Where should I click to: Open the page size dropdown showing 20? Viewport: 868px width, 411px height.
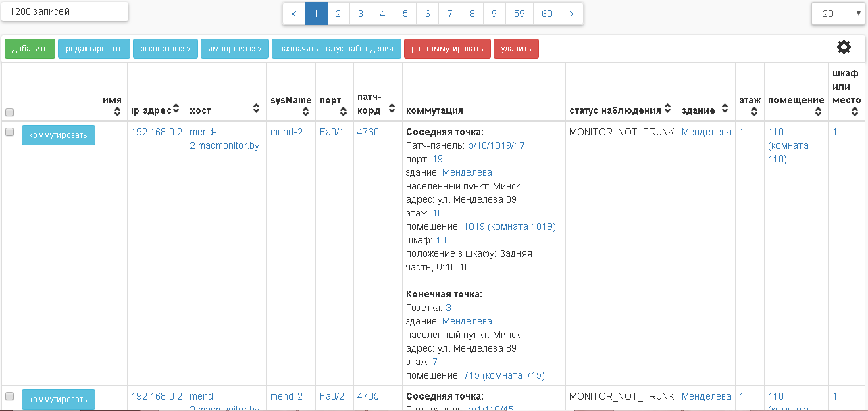click(x=838, y=14)
